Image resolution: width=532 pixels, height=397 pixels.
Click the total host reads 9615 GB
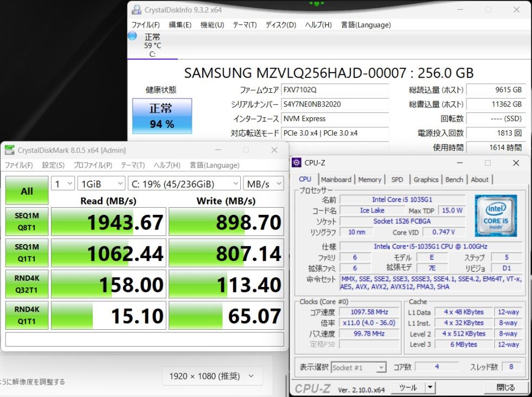pos(496,90)
